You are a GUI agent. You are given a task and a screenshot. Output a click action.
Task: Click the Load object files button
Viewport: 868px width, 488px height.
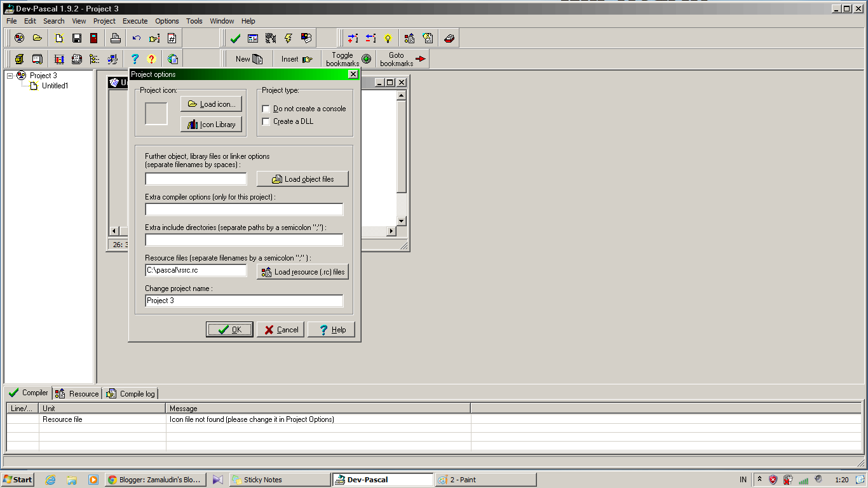(x=302, y=179)
